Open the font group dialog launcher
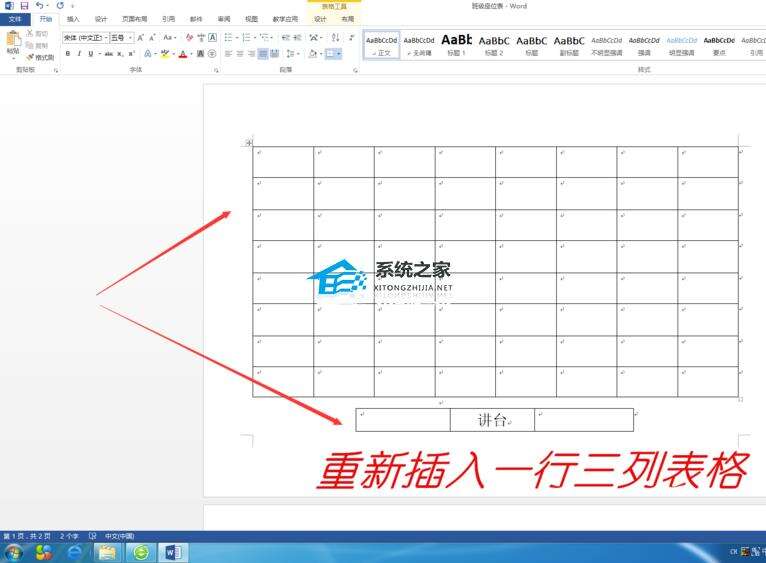This screenshot has height=563, width=766. click(x=216, y=70)
